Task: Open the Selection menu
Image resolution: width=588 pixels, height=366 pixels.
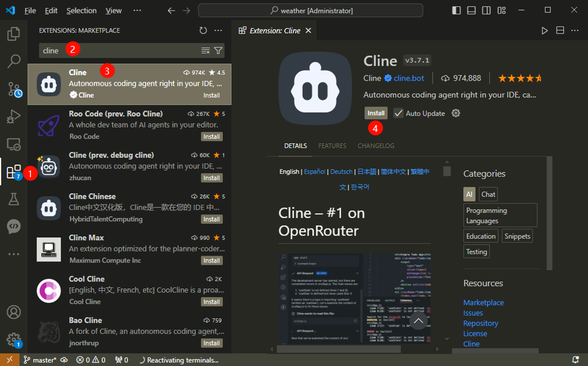Action: pyautogui.click(x=81, y=11)
